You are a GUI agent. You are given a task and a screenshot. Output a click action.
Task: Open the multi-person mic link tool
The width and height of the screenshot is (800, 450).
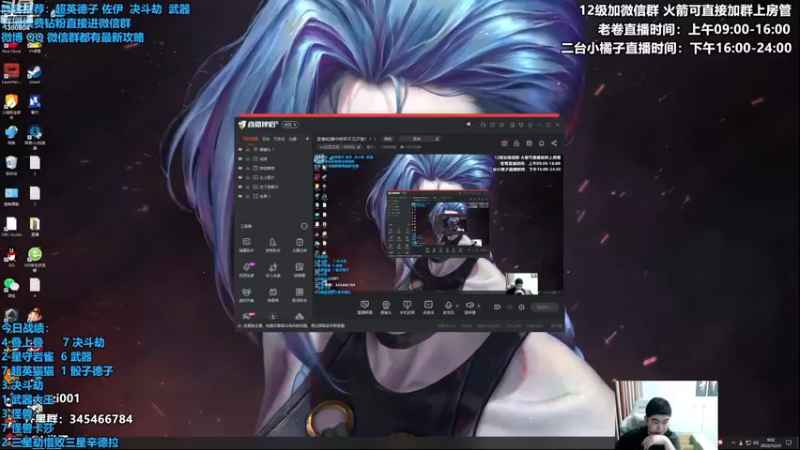point(273,270)
